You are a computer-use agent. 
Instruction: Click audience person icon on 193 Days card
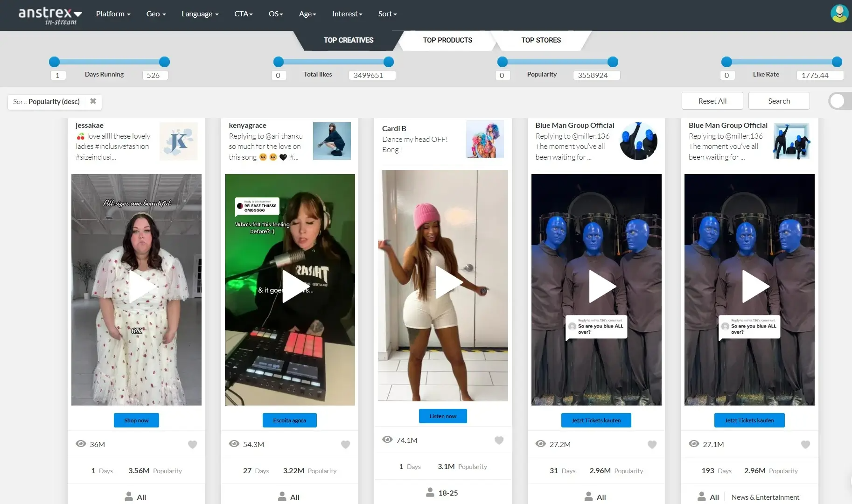[701, 497]
